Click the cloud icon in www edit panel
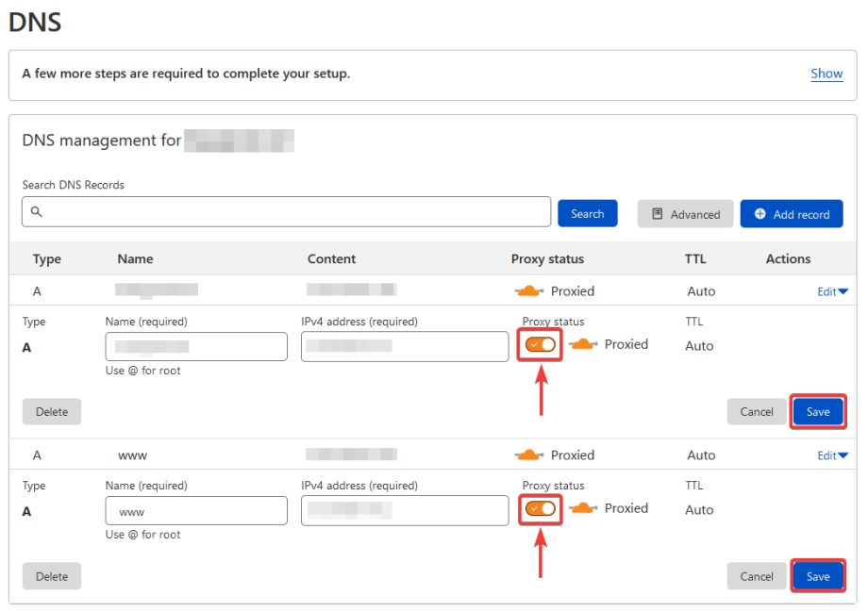This screenshot has height=612, width=868. [584, 508]
